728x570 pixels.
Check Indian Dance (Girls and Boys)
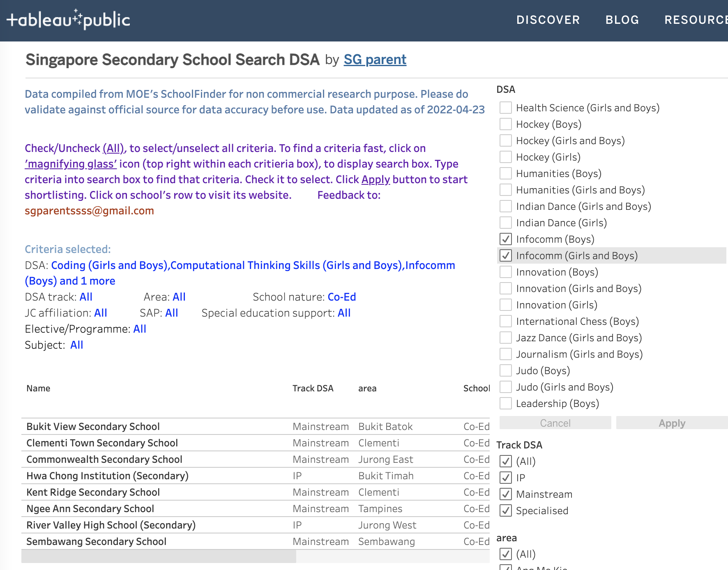click(506, 206)
